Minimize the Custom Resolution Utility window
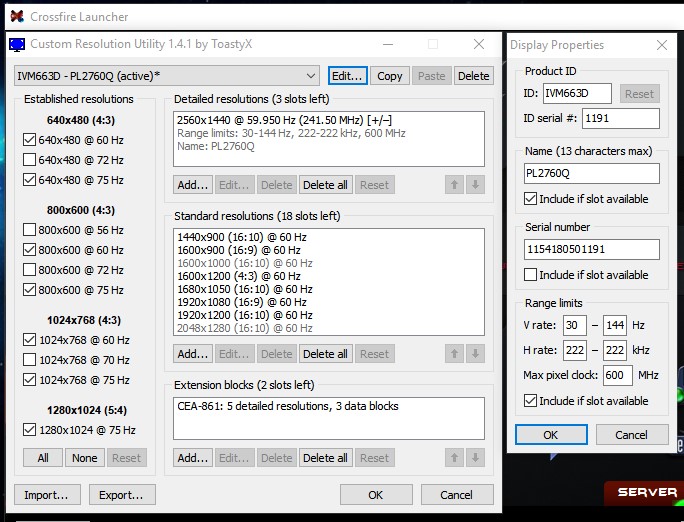 click(388, 44)
